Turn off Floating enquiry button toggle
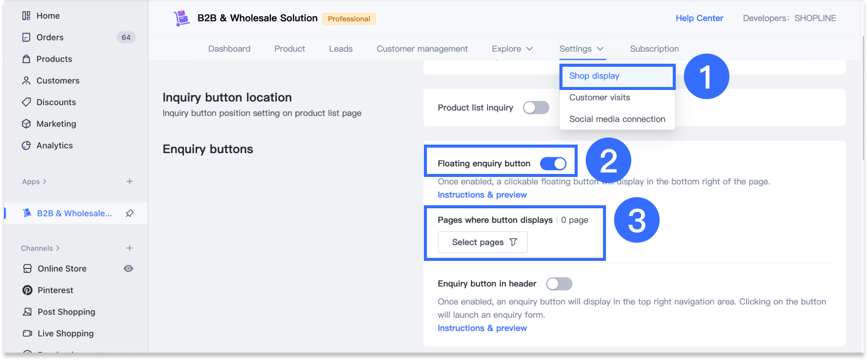The height and width of the screenshot is (361, 868). click(x=553, y=164)
